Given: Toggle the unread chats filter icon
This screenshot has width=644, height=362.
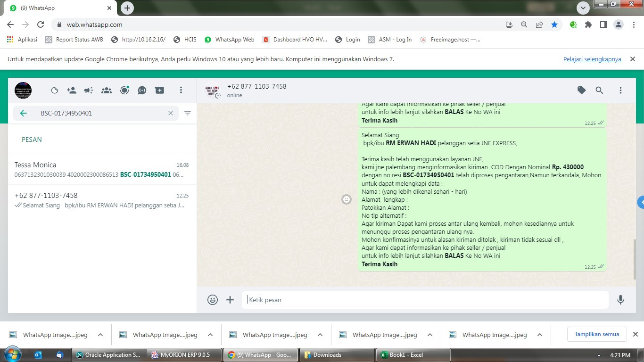Looking at the screenshot, I should [188, 113].
